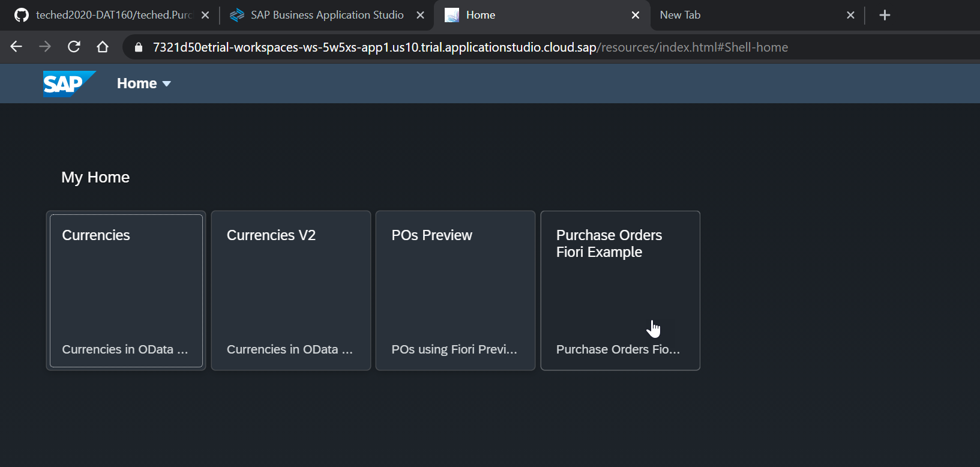Viewport: 980px width, 467px height.
Task: Open the Currencies tile
Action: click(x=126, y=291)
